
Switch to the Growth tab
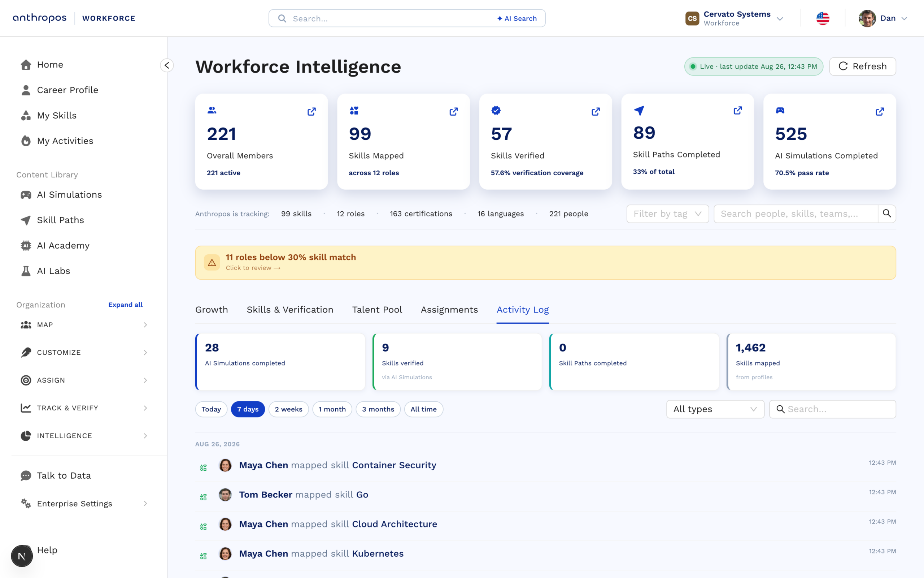click(x=212, y=310)
